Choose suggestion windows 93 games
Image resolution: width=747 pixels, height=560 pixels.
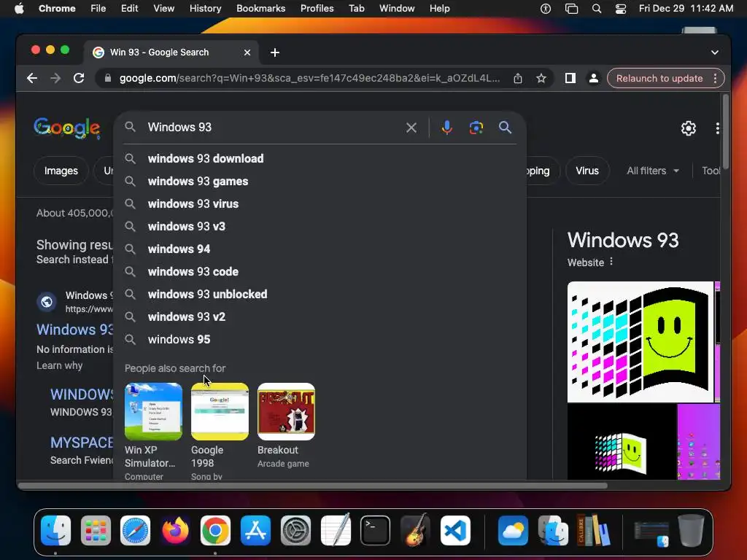pos(320,181)
